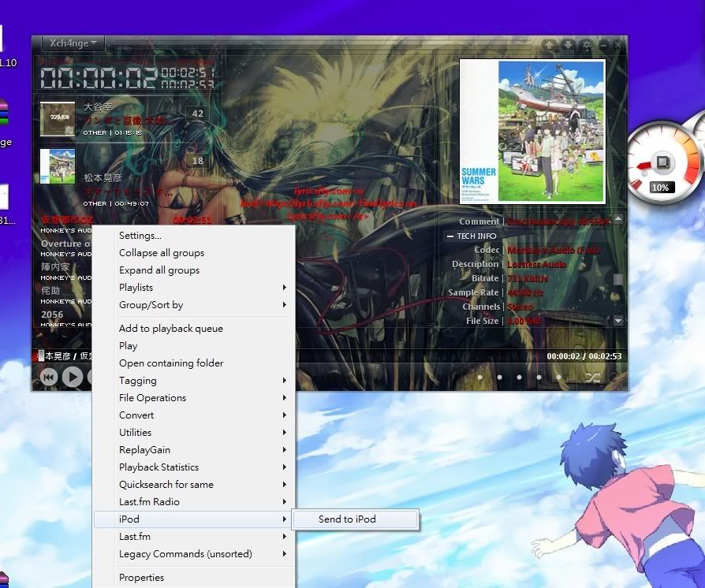Image resolution: width=705 pixels, height=588 pixels.
Task: Click the Codec label in tech info
Action: click(487, 250)
